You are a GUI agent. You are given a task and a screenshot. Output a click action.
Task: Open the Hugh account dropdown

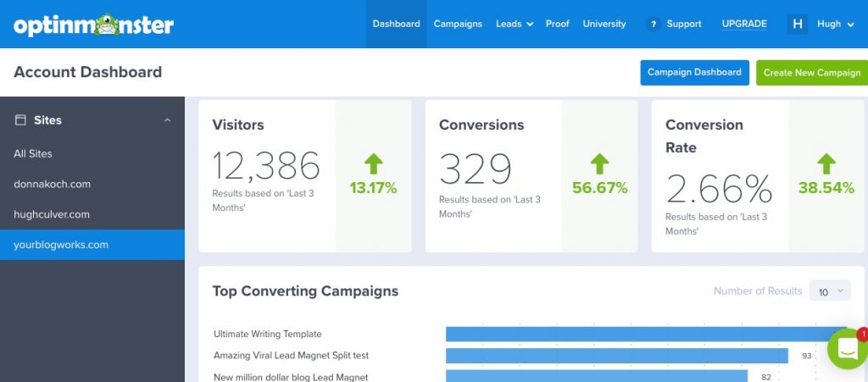point(835,24)
